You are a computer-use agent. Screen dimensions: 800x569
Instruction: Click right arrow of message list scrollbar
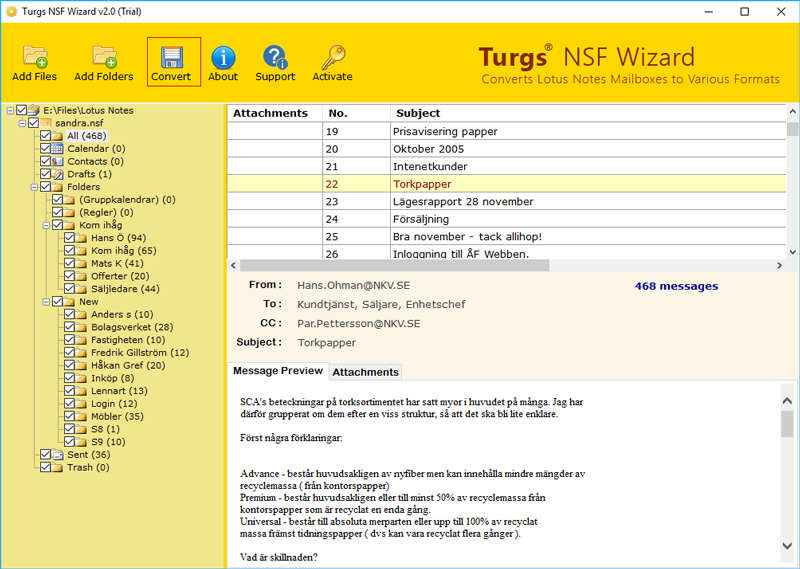[779, 265]
